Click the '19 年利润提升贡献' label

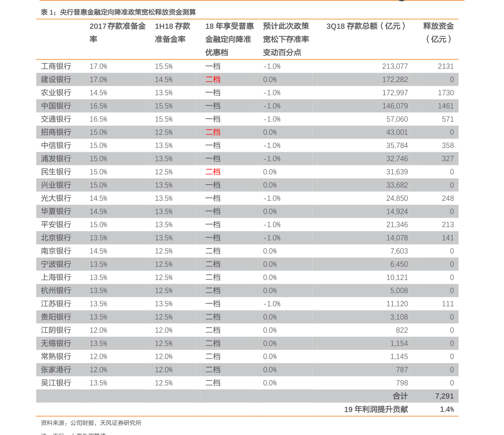click(x=376, y=409)
